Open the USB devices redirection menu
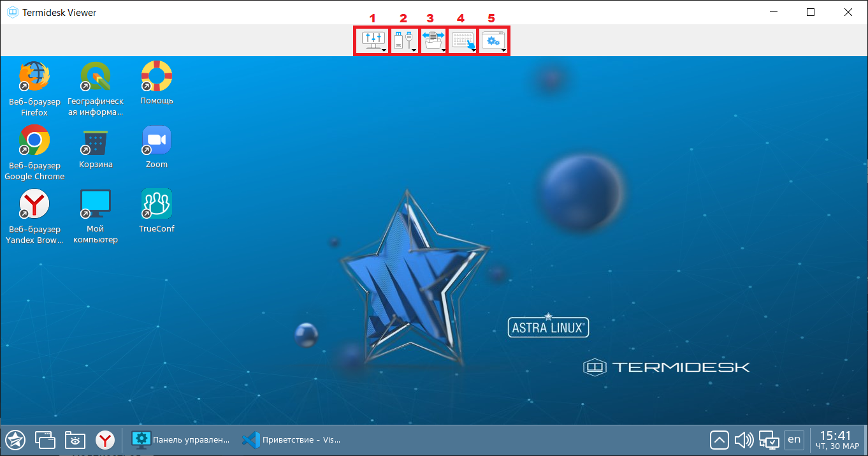This screenshot has width=868, height=456. [x=403, y=41]
